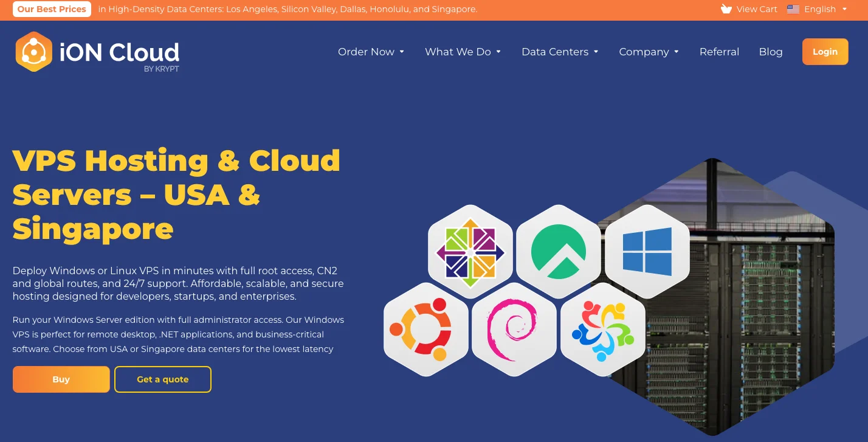This screenshot has height=442, width=868.
Task: Click the Get a quote button
Action: click(163, 379)
